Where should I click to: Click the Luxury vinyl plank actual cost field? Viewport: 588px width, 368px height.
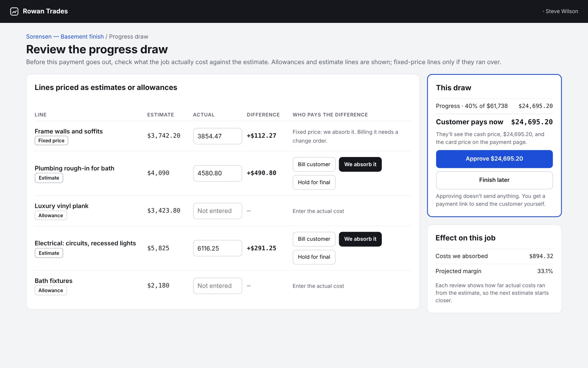pyautogui.click(x=218, y=211)
